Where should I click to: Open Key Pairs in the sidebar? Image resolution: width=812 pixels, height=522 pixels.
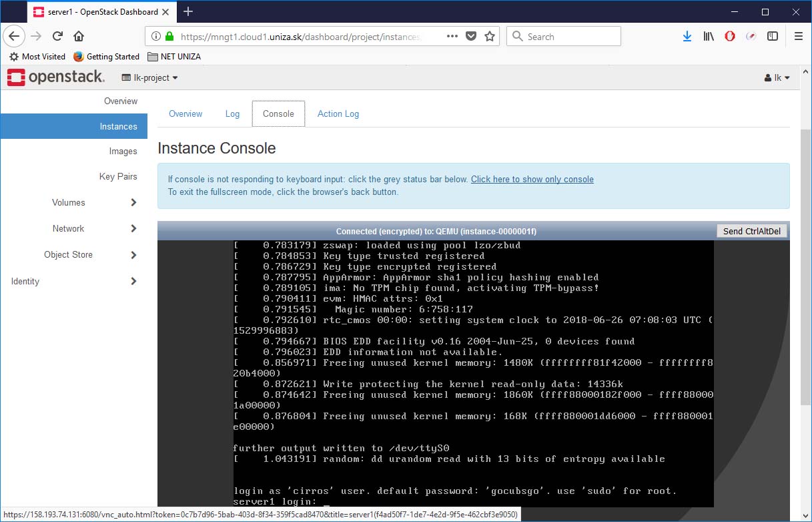click(x=118, y=177)
